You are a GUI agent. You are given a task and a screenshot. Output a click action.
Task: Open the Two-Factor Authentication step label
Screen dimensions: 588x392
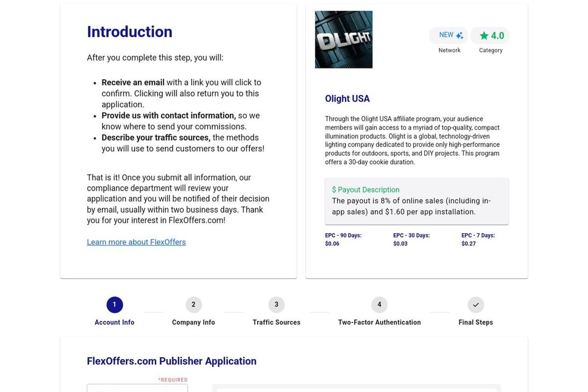379,323
